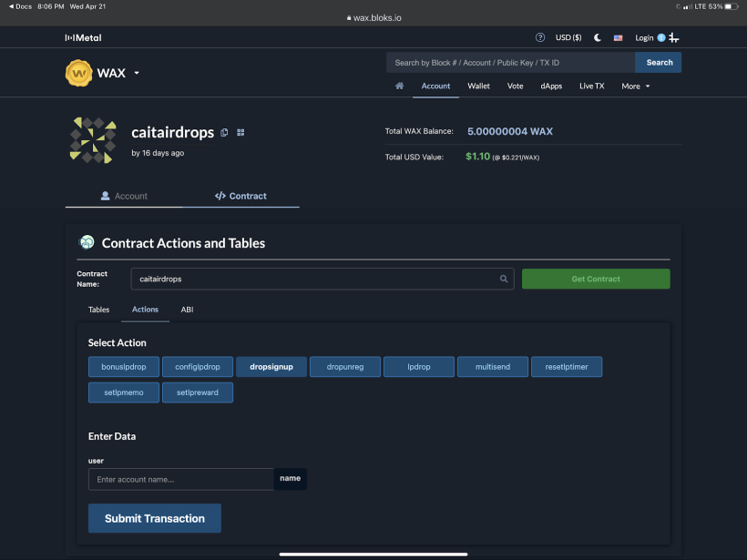Click the Login wallet icons
747x560 pixels.
(x=668, y=37)
